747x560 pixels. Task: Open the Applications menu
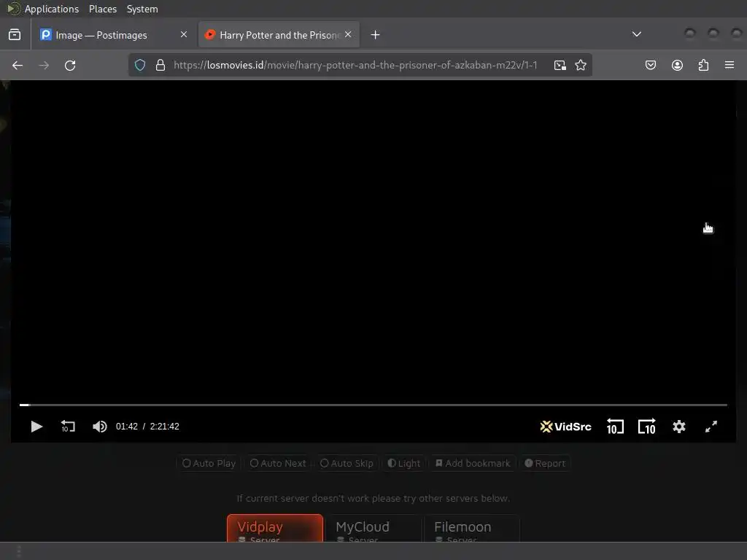tap(52, 9)
